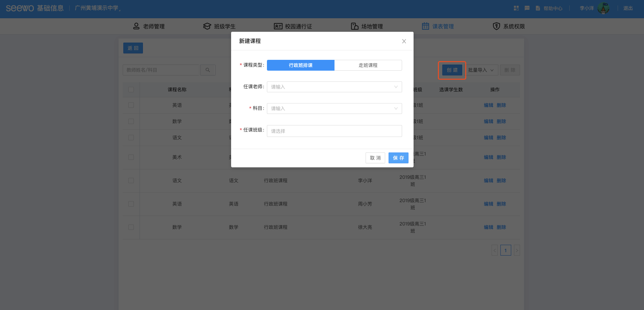Image resolution: width=644 pixels, height=310 pixels.
Task: Click 删除 in 李小洋 row
Action: click(x=501, y=181)
